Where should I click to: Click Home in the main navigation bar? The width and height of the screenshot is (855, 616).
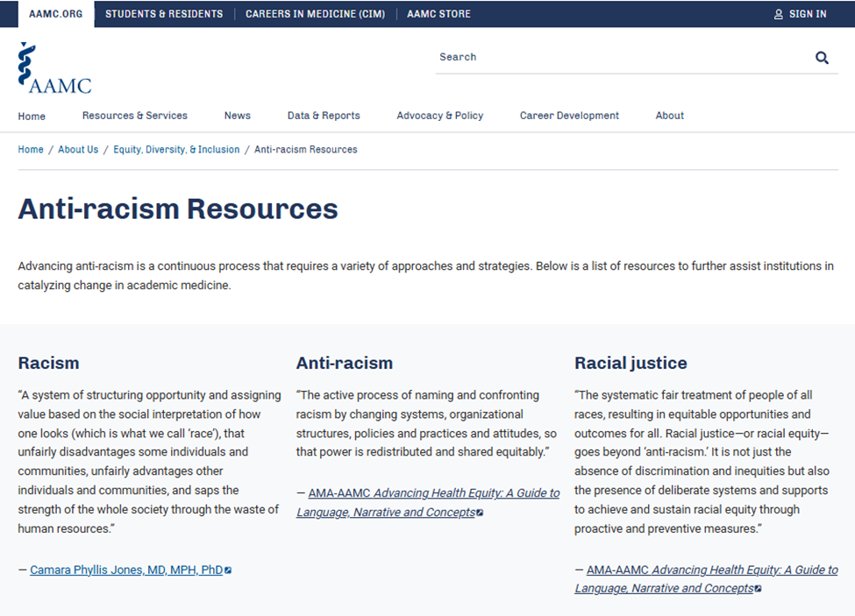coord(32,117)
